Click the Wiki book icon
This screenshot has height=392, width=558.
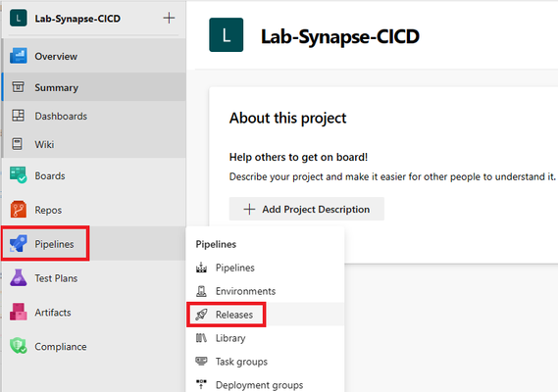17,144
